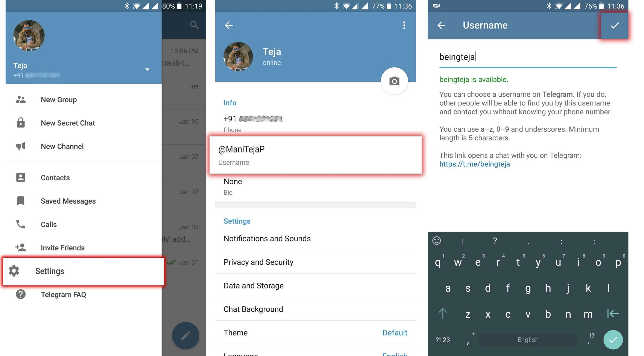Select the Calls icon in sidebar
This screenshot has height=356, width=644.
click(x=21, y=224)
